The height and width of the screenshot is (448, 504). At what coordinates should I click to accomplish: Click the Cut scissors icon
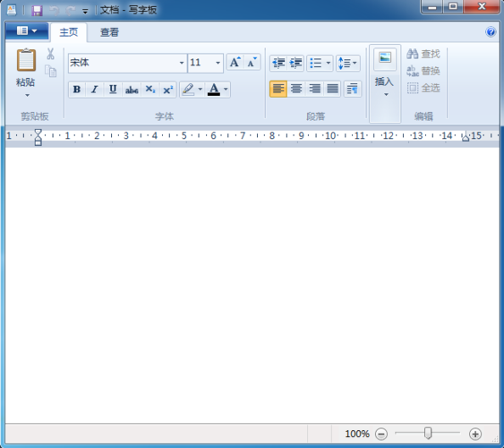[x=50, y=54]
